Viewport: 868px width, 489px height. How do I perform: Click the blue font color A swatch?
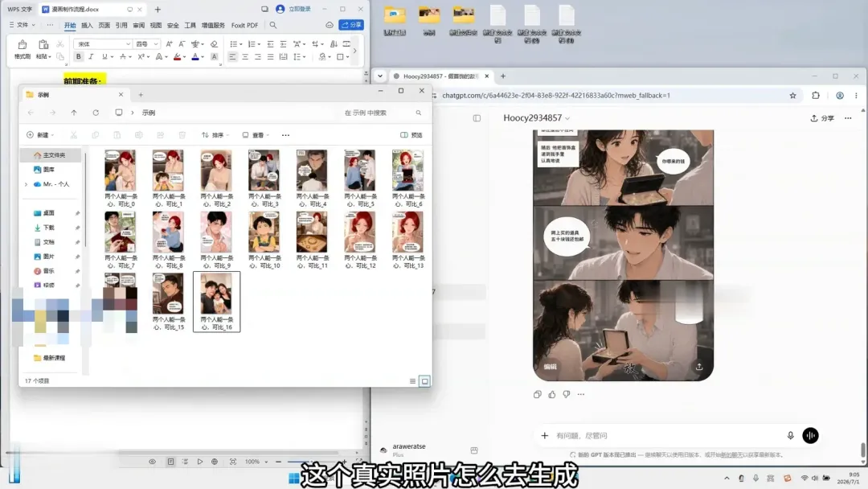click(x=194, y=56)
